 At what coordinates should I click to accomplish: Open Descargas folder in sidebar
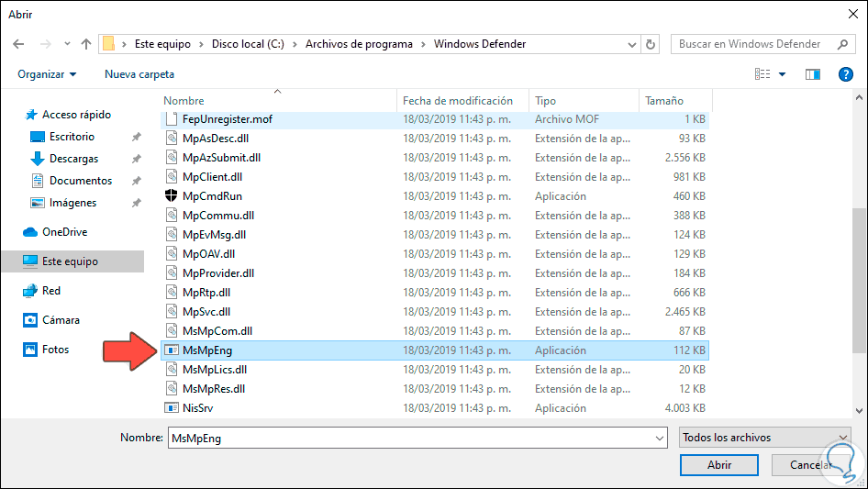[x=73, y=159]
